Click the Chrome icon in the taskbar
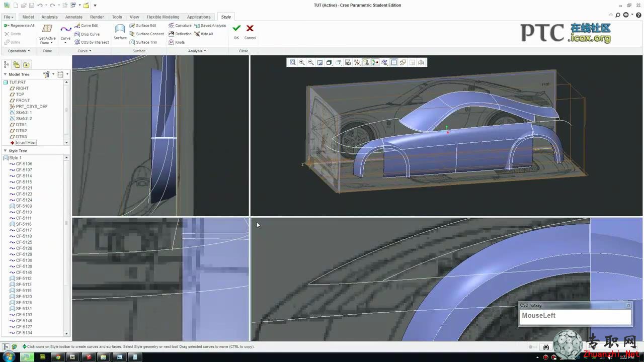644x362 pixels. coord(57,357)
